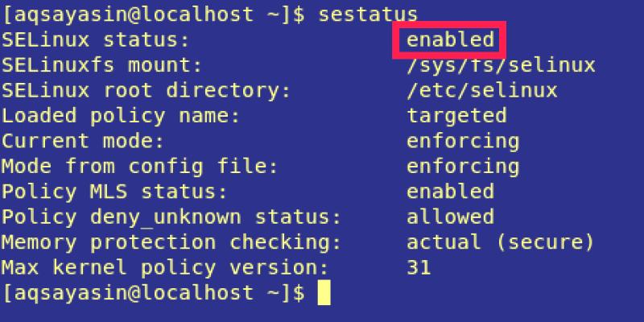Click the 'targeted' policy name value
The width and height of the screenshot is (644, 322).
[456, 116]
